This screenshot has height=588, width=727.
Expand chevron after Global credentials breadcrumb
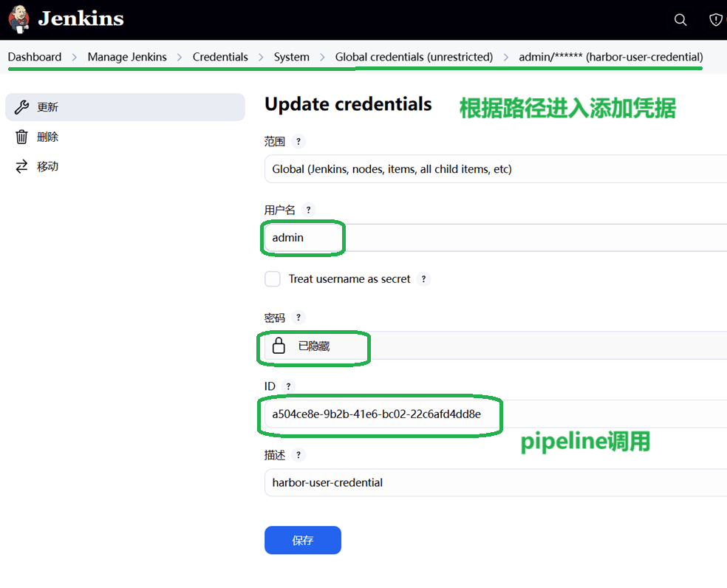[x=506, y=57]
